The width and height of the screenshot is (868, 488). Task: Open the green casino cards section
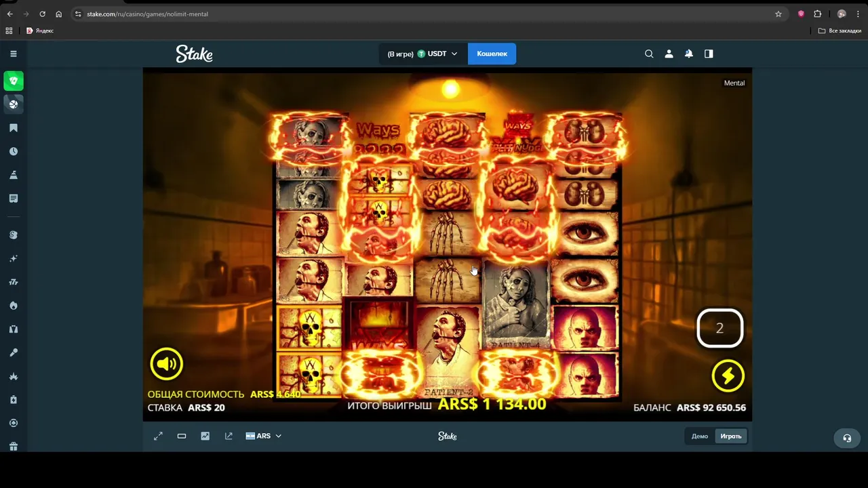(14, 81)
